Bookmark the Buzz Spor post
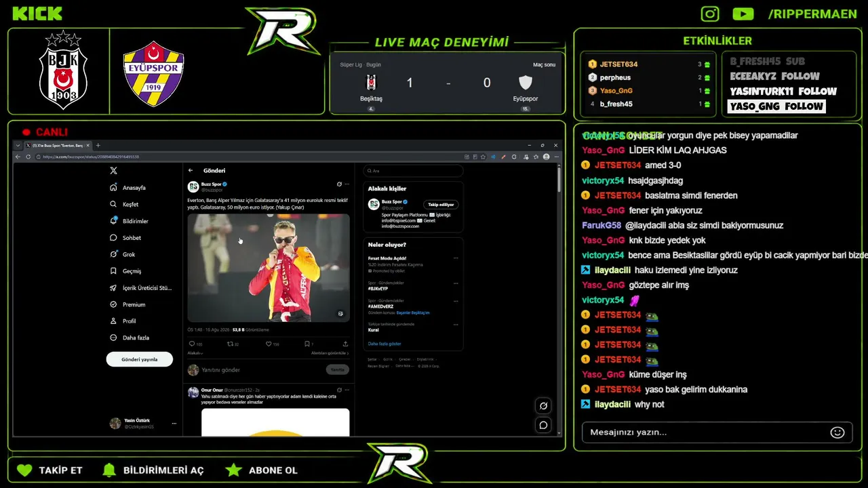 click(x=307, y=344)
